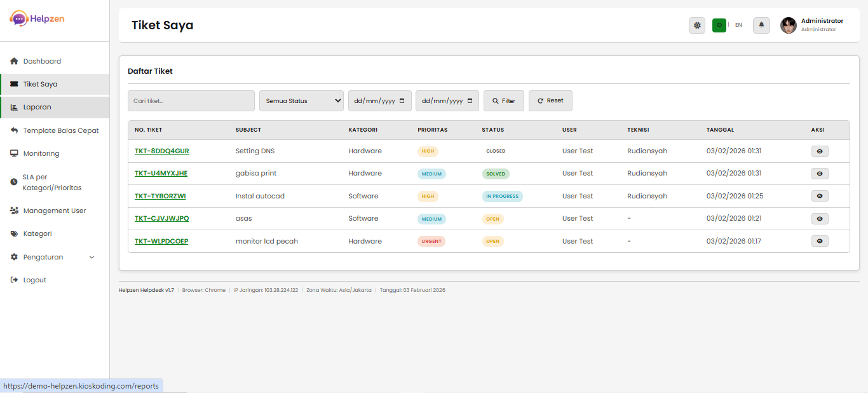Switch language to EN
The height and width of the screenshot is (393, 868).
point(738,25)
